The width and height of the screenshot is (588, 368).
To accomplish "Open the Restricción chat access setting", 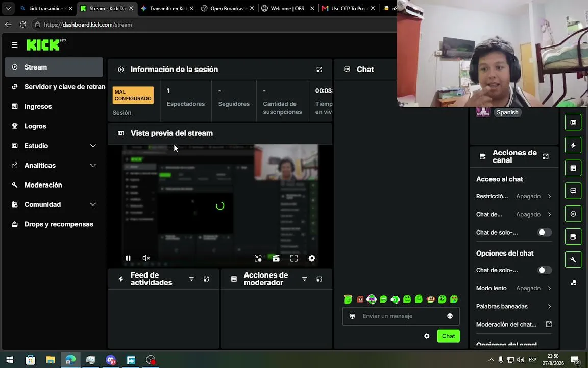I will click(x=514, y=196).
